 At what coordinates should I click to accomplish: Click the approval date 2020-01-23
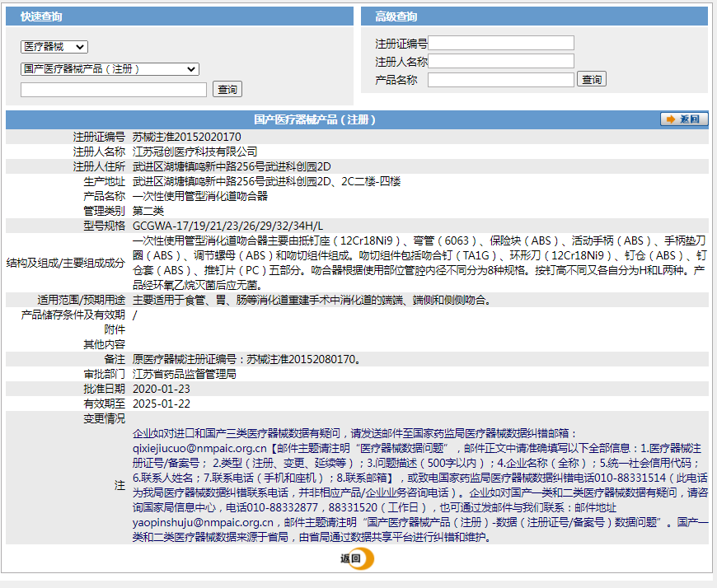[162, 389]
